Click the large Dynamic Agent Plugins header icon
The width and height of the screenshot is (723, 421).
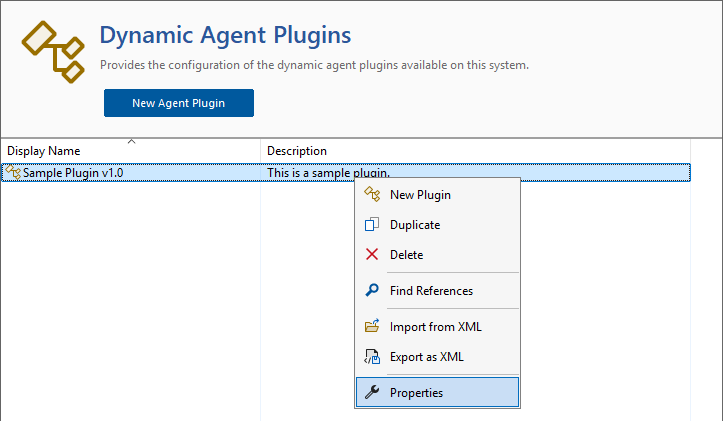(54, 50)
